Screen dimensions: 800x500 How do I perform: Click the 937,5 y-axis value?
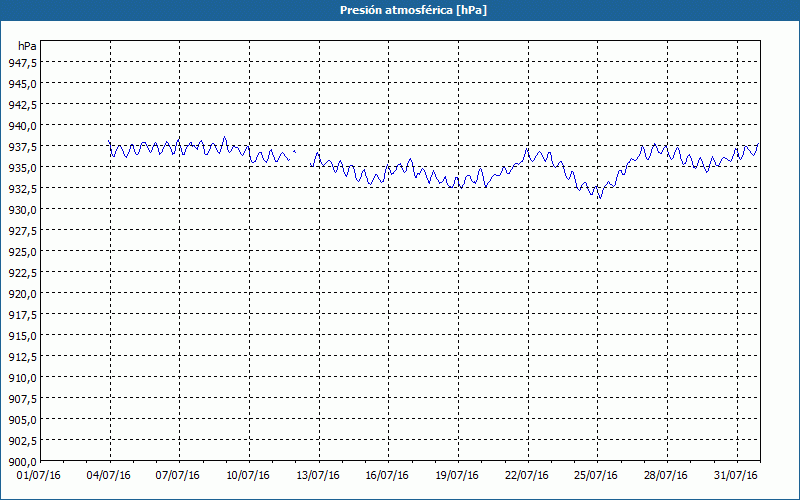[x=22, y=146]
